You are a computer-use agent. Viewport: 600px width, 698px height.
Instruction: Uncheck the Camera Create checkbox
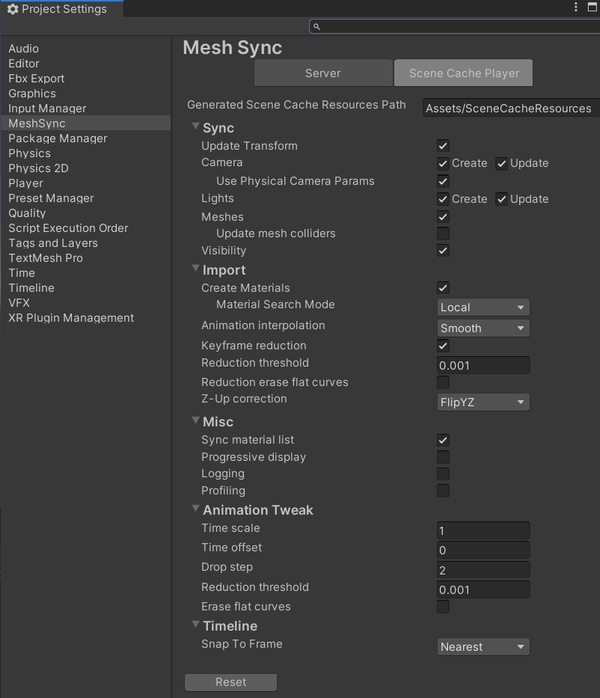(x=443, y=163)
